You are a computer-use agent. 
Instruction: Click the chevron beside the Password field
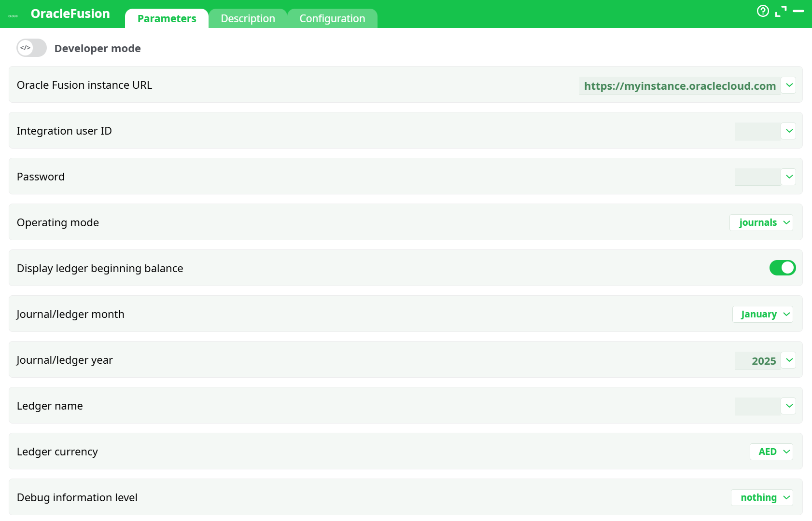(789, 177)
